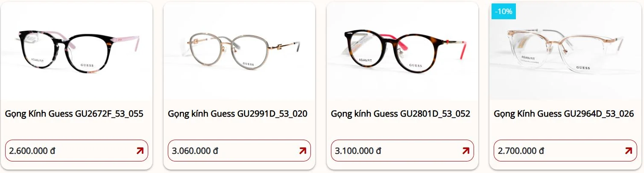This screenshot has width=644, height=173.
Task: View the clear transparent frame glasses photo
Action: 565,51
